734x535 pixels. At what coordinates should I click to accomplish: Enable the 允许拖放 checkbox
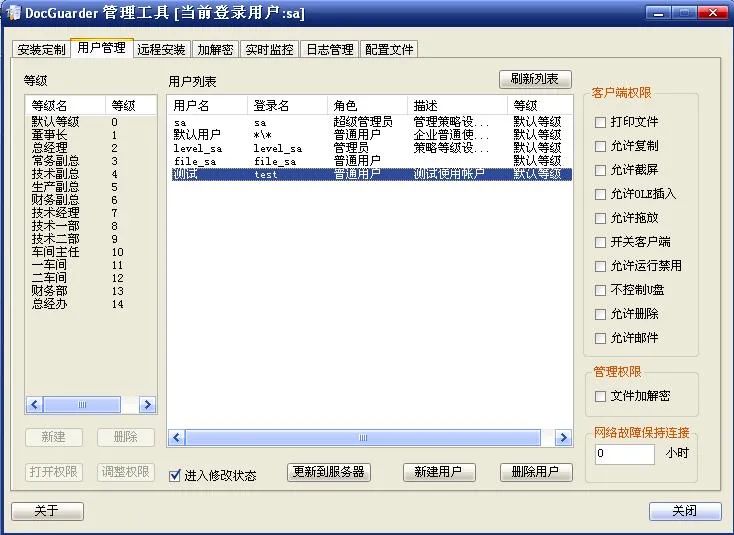click(x=600, y=218)
